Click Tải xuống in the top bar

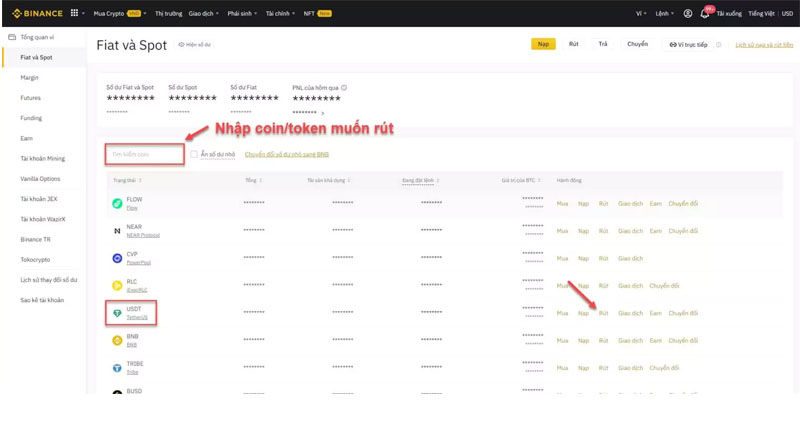(729, 14)
